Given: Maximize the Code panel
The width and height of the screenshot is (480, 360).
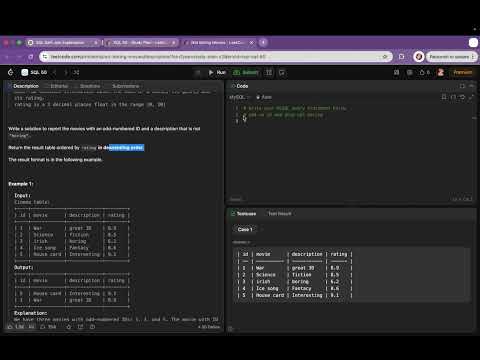Looking at the screenshot, I should pos(462,86).
